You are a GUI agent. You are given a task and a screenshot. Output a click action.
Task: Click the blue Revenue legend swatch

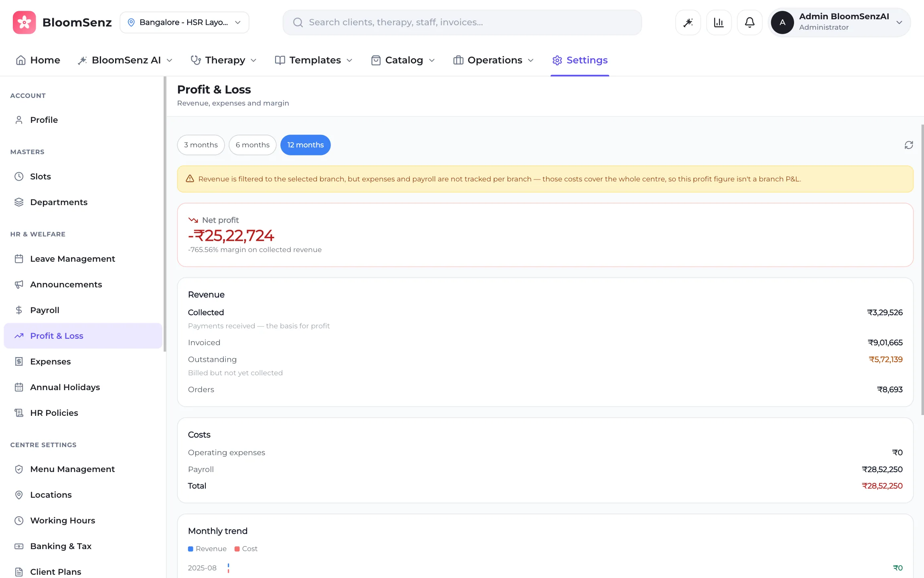(x=190, y=549)
